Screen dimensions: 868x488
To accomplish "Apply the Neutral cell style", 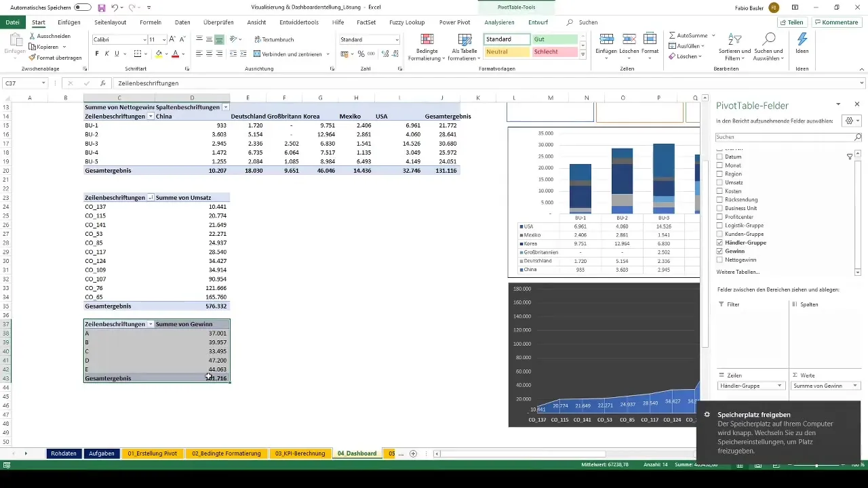I will click(507, 52).
